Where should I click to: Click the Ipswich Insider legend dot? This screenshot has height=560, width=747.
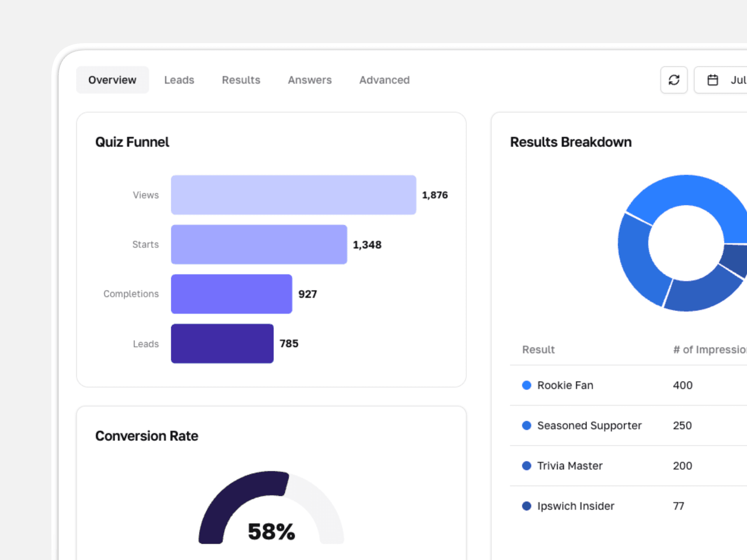coord(527,506)
